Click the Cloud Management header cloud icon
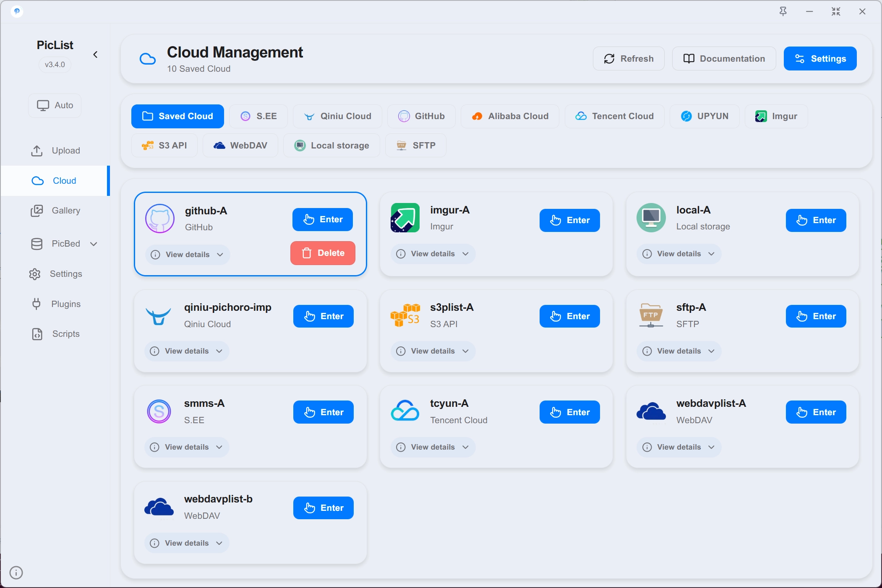Screen dimensions: 882x588 tap(147, 59)
